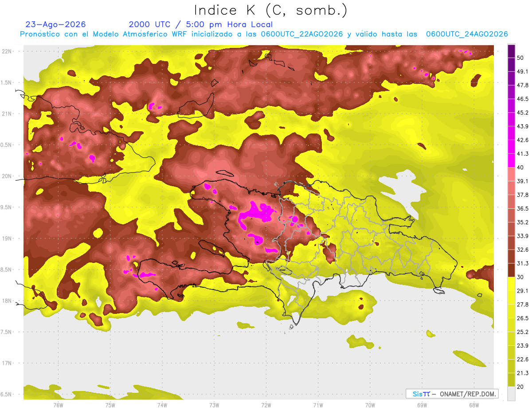Click the color bar label "26.5"
Viewport: 532px width, 411px height.
click(x=523, y=318)
